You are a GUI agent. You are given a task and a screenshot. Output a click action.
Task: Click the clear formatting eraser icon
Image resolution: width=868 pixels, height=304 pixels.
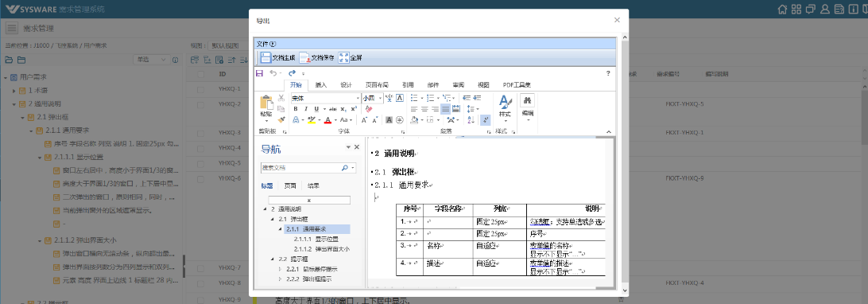[369, 109]
